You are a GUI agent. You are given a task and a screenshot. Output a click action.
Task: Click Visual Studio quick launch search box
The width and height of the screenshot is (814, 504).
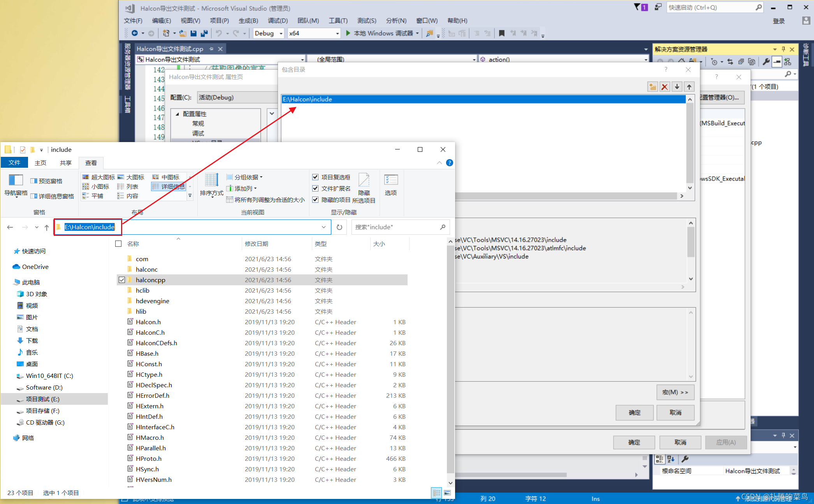(x=715, y=7)
